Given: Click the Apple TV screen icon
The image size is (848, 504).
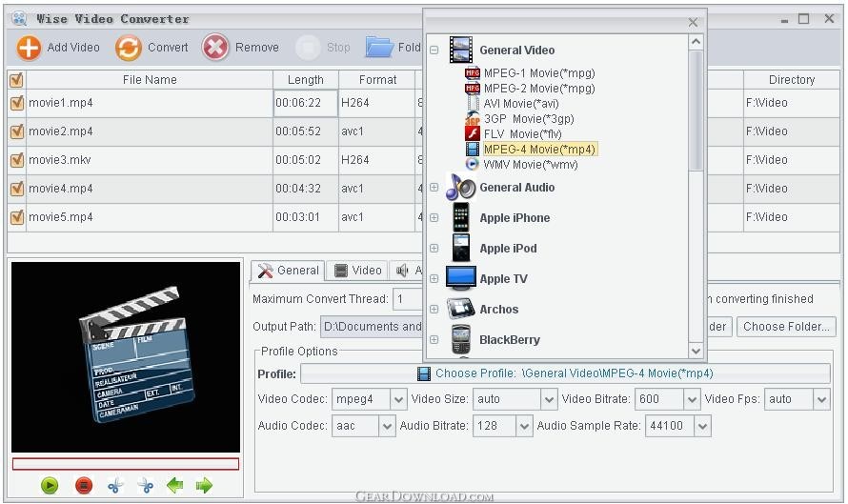Looking at the screenshot, I should tap(461, 278).
